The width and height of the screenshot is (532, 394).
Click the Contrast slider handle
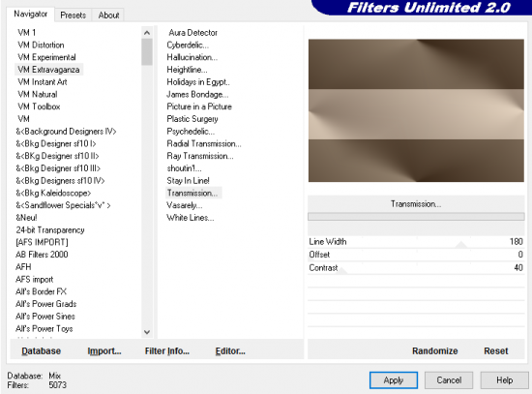341,271
